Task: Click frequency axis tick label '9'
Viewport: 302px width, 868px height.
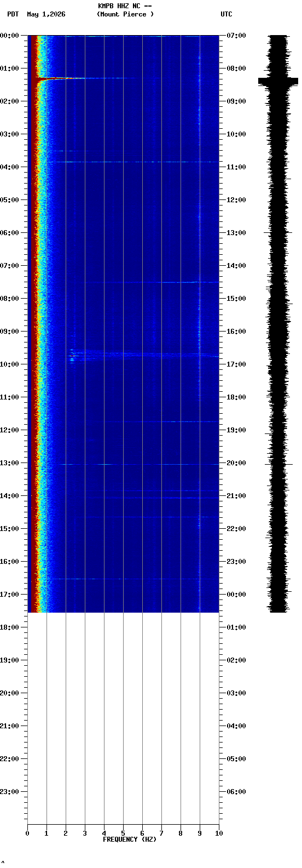Action: 200,833
